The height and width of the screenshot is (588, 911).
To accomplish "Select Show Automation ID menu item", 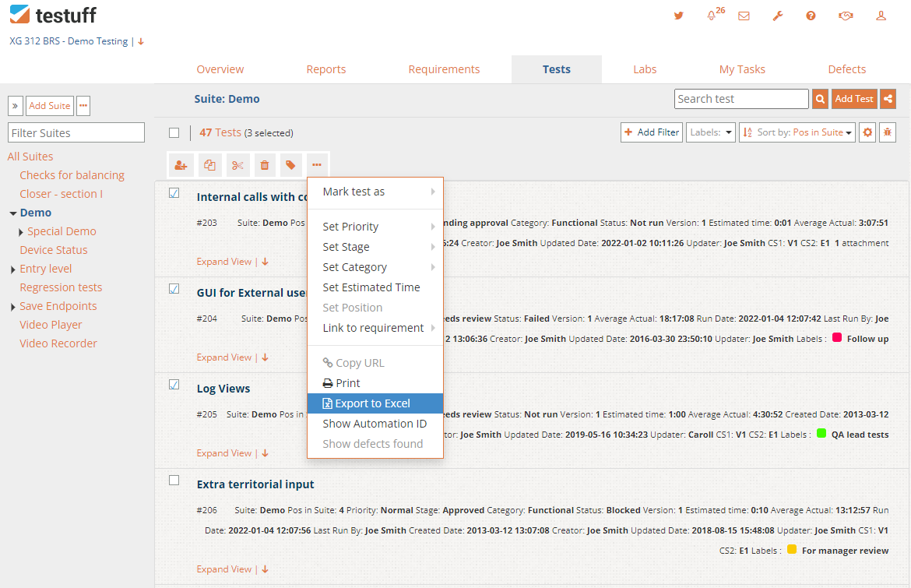I will click(x=375, y=424).
